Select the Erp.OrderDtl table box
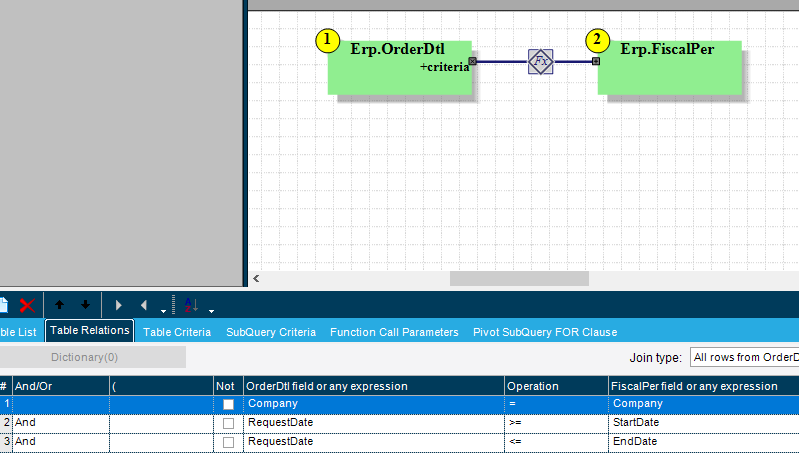The height and width of the screenshot is (457, 799). point(400,68)
